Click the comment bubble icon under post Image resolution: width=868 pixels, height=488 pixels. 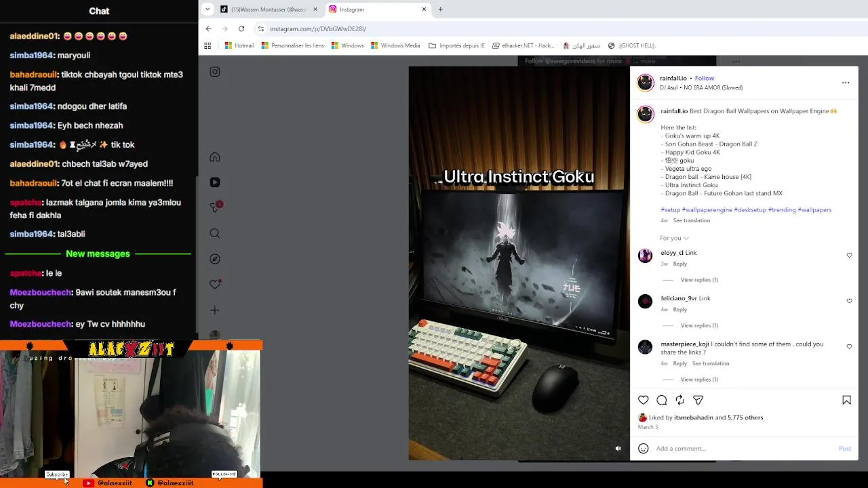(662, 400)
